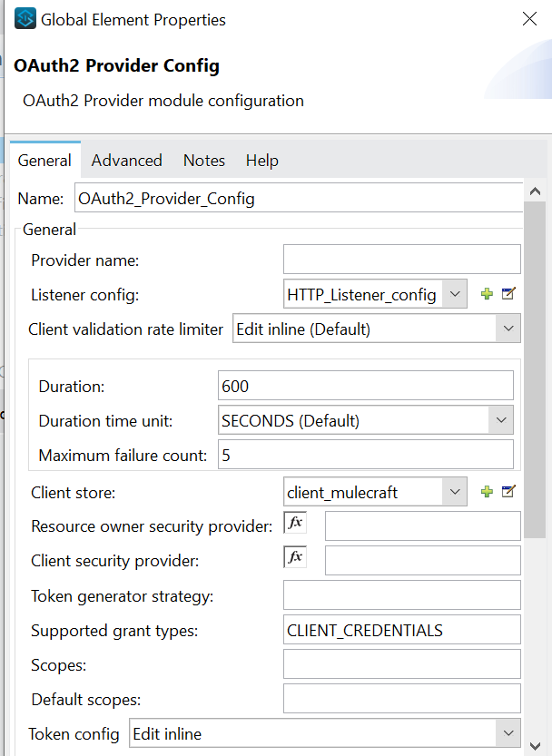Click scrollbar up arrow
Viewport: 552px width, 756px height.
click(535, 192)
